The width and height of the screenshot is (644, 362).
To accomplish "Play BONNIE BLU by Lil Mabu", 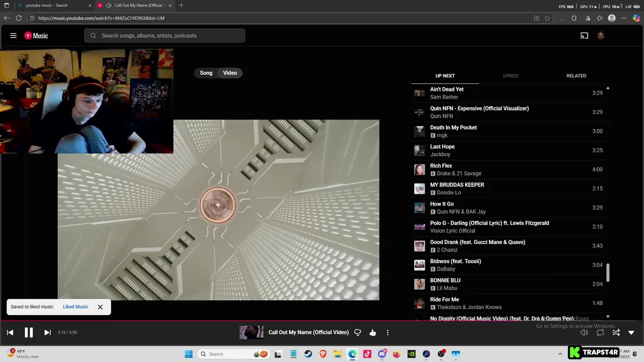I will click(x=508, y=284).
